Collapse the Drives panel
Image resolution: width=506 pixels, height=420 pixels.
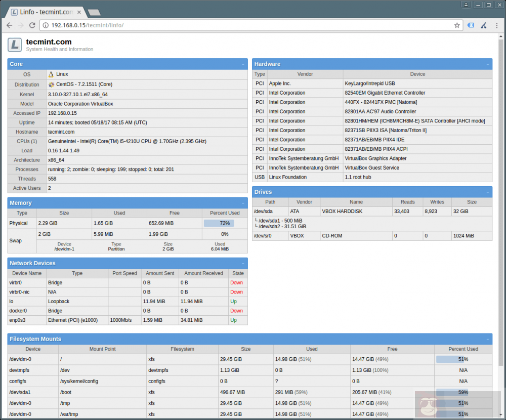click(487, 192)
